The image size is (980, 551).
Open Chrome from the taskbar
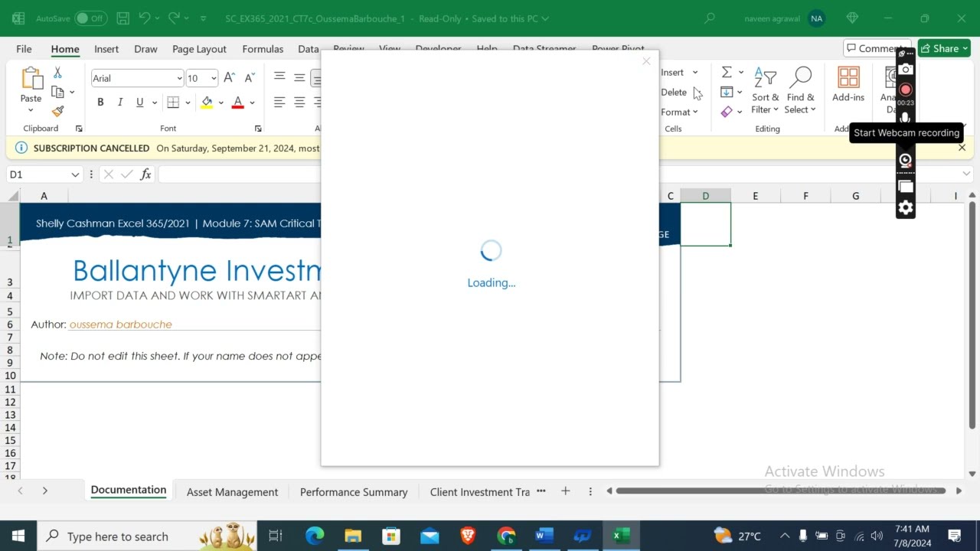(x=506, y=536)
